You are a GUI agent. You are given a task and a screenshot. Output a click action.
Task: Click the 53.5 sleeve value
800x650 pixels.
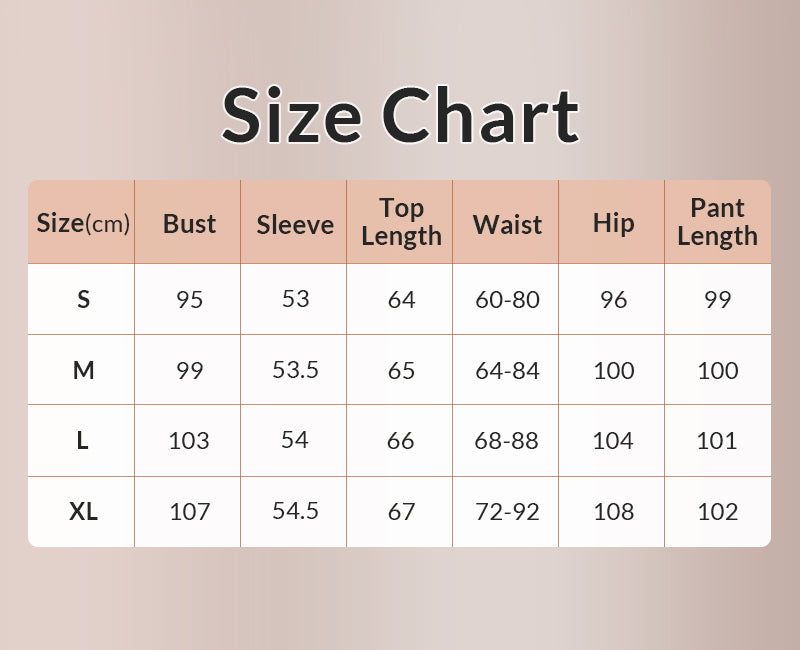pyautogui.click(x=295, y=369)
